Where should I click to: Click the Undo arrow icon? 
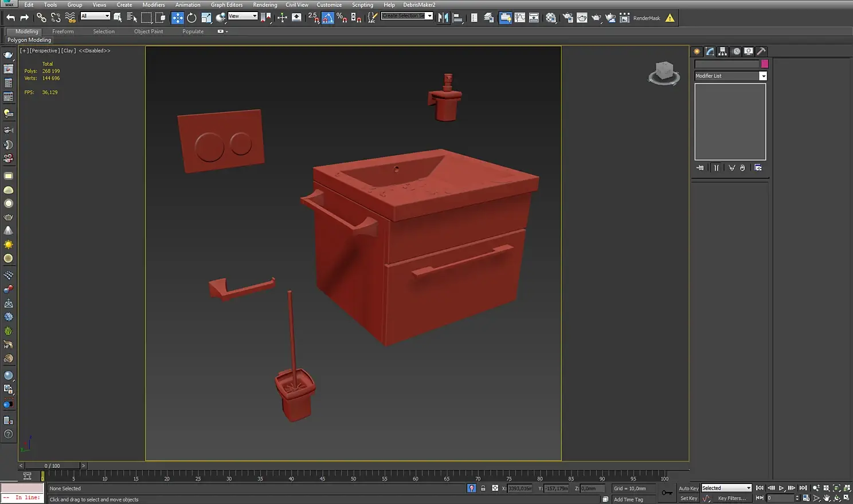[10, 18]
